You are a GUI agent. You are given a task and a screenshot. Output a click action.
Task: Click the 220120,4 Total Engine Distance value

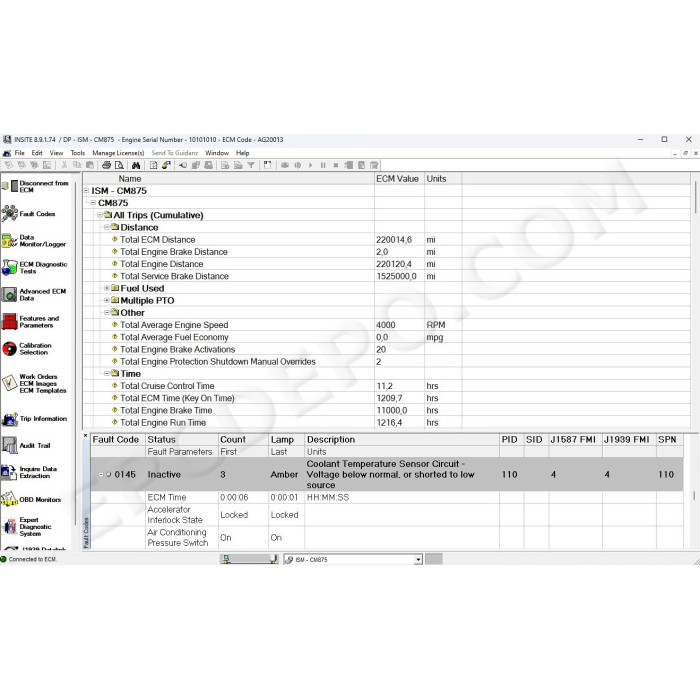[x=394, y=264]
